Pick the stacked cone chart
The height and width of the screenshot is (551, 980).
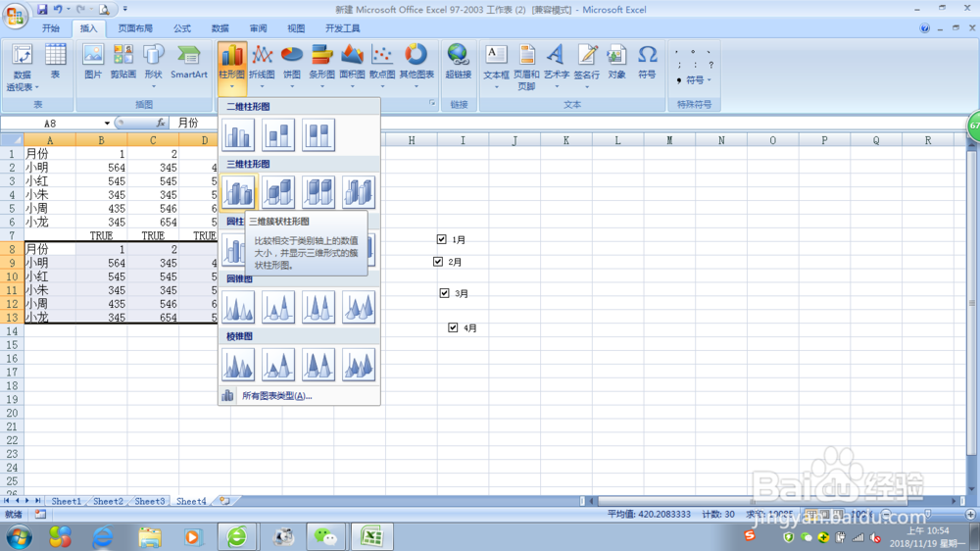pyautogui.click(x=278, y=307)
